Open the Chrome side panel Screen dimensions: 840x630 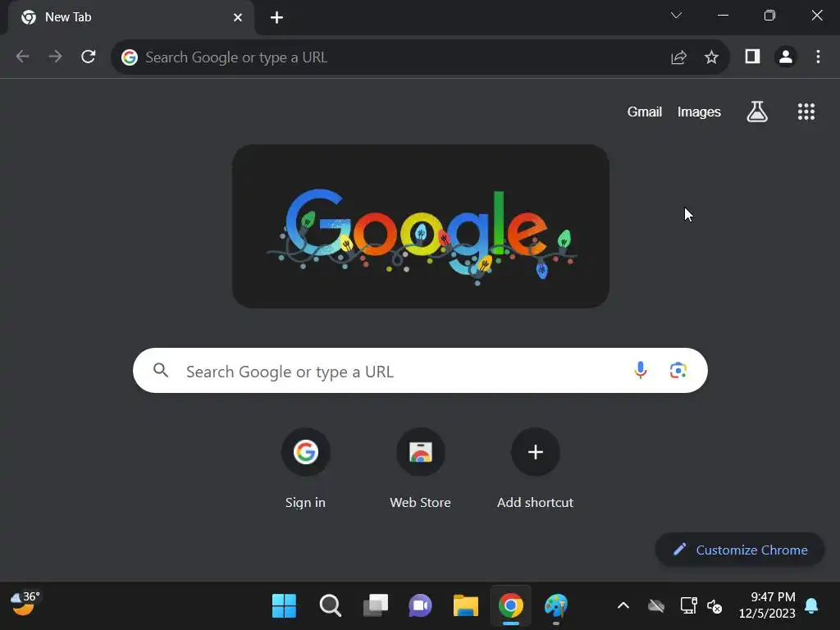[x=753, y=57]
